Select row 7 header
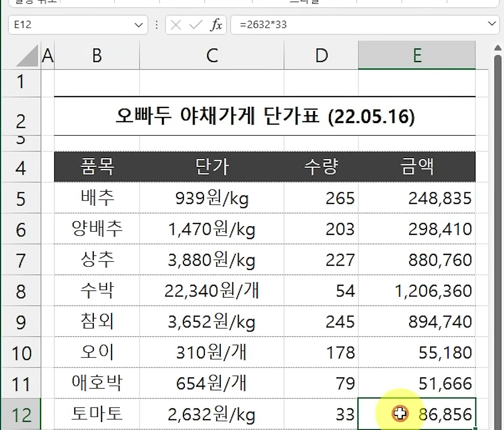Screen dimensions: 504x430 pyautogui.click(x=21, y=259)
